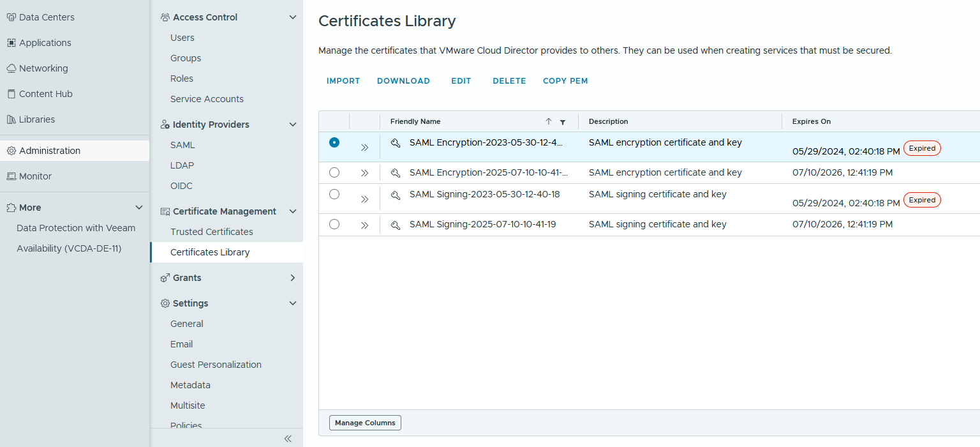
Task: Click the Access Control people icon
Action: coord(165,17)
